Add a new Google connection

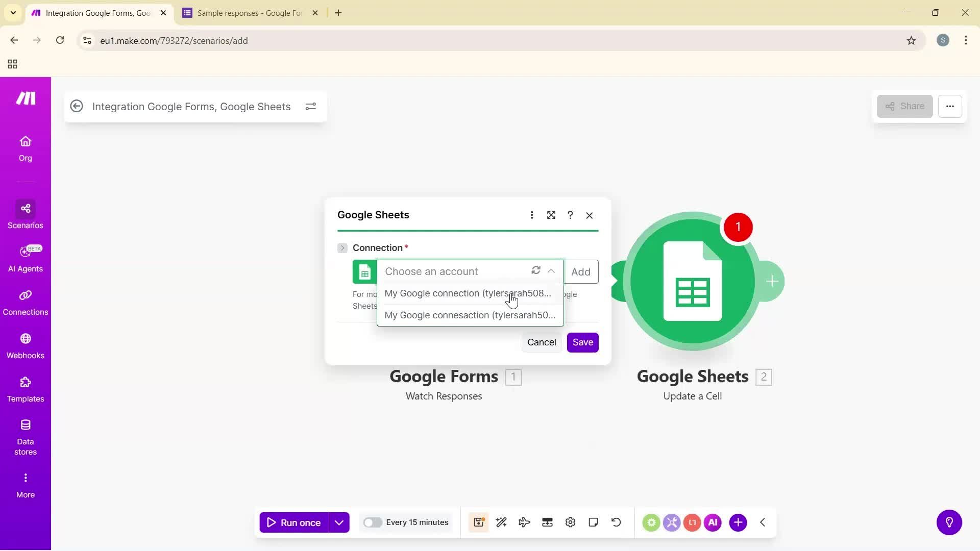coord(581,271)
